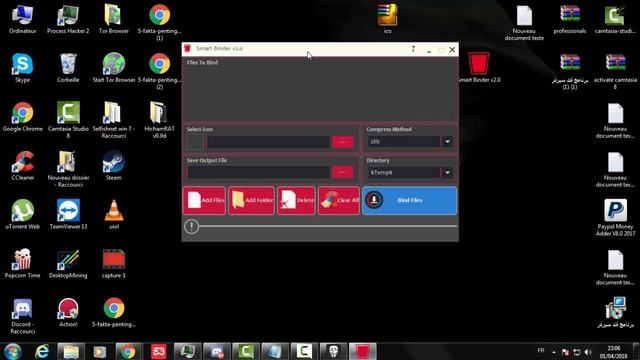Screen dimensions: 640x360
Task: Click the Clear All button
Action: click(x=339, y=200)
